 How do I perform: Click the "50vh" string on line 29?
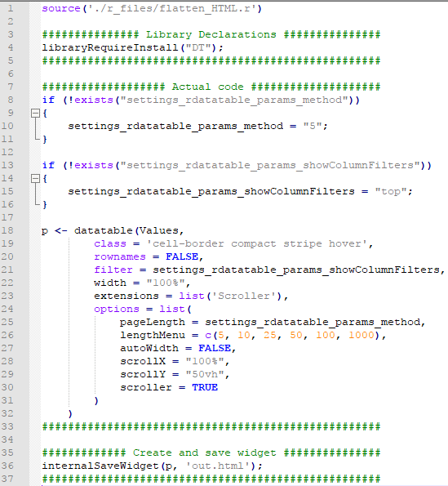205,374
